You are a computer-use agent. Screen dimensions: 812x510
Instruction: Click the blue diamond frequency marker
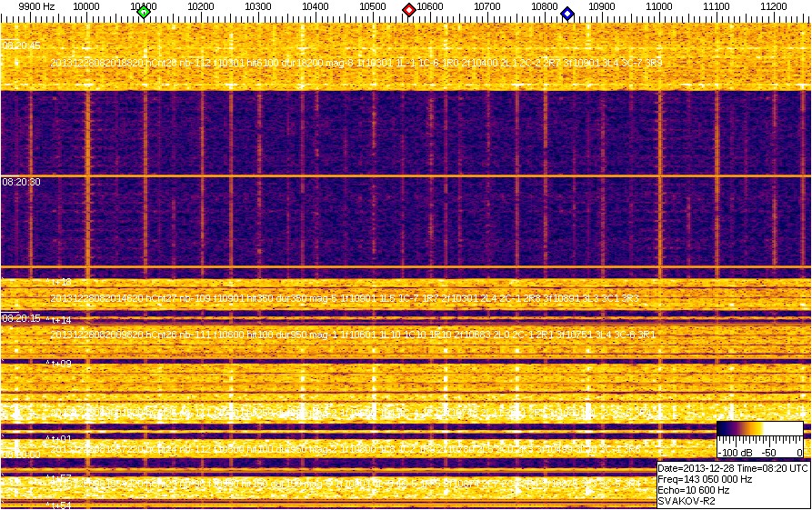567,13
